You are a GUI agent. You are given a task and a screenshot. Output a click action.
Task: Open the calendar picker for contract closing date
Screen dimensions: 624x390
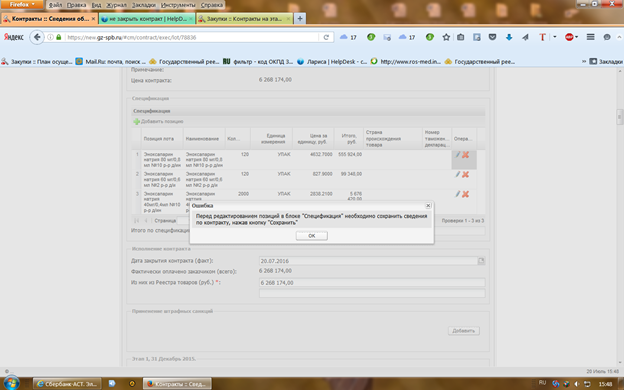point(481,261)
